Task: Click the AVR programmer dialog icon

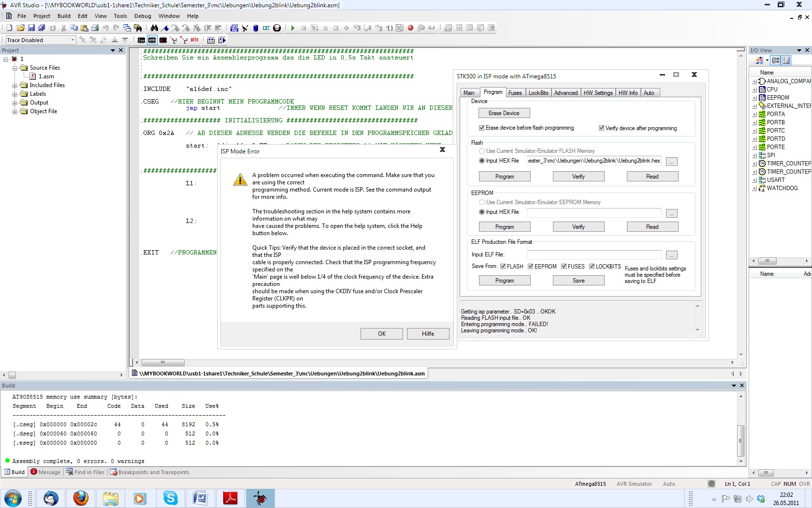Action: click(x=152, y=40)
